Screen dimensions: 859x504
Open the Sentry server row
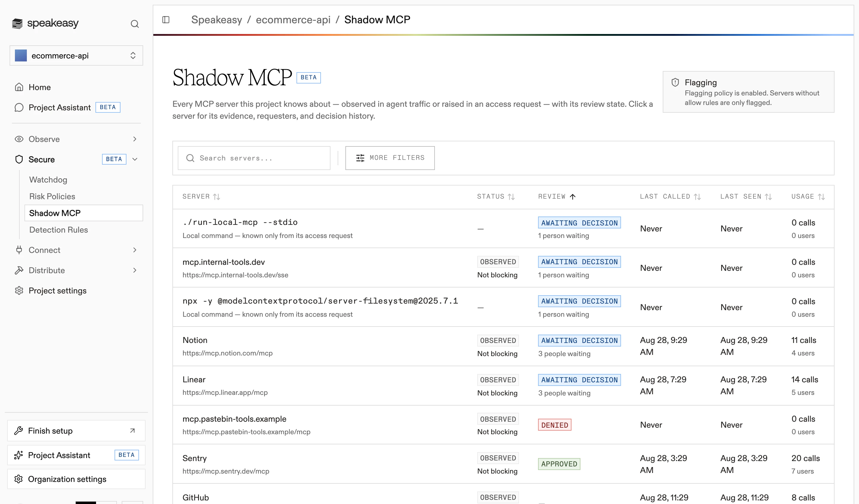pyautogui.click(x=503, y=464)
